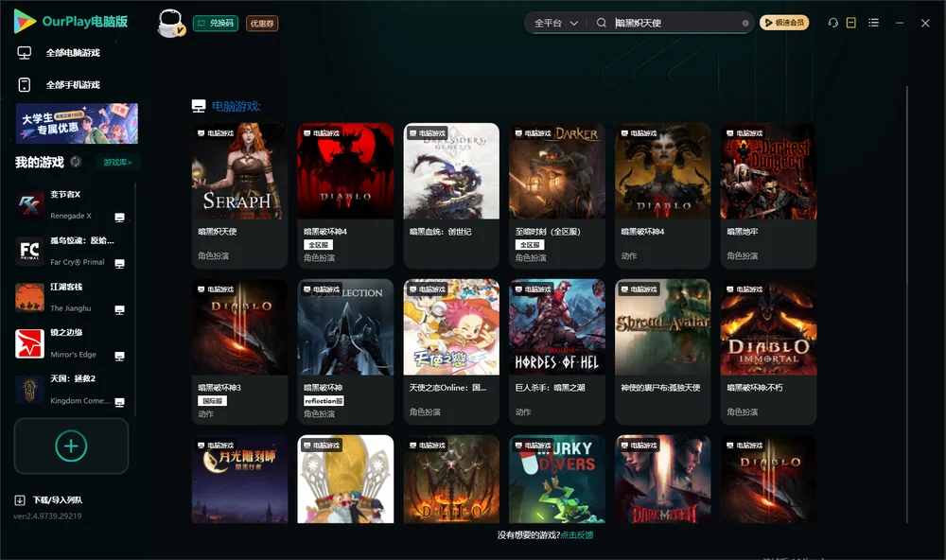Click the Renegade X game icon

pos(29,205)
